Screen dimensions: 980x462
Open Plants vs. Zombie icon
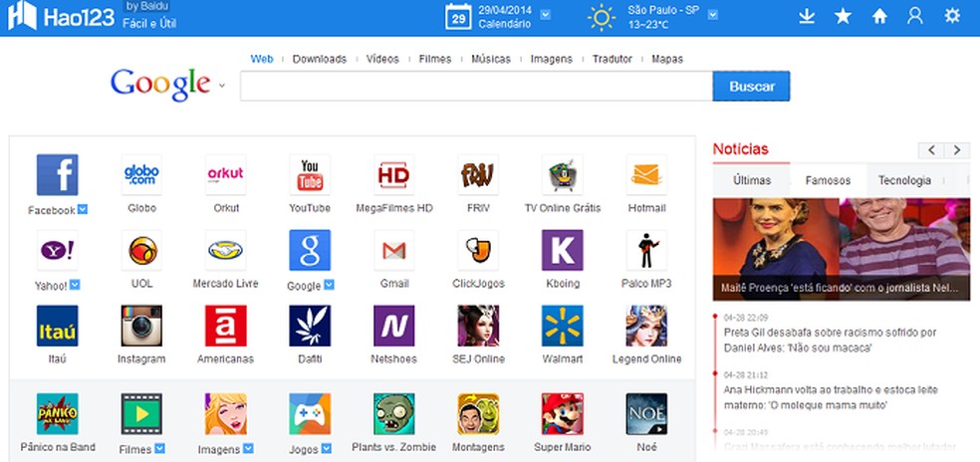[393, 414]
